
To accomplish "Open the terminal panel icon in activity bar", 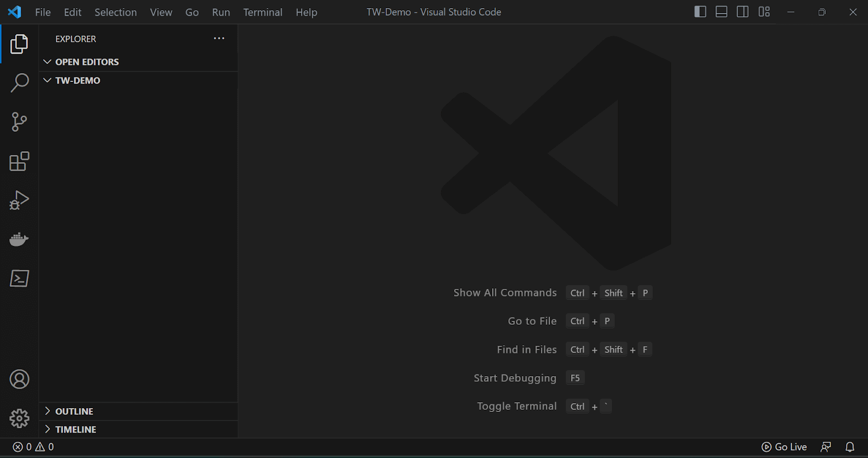I will [x=19, y=279].
